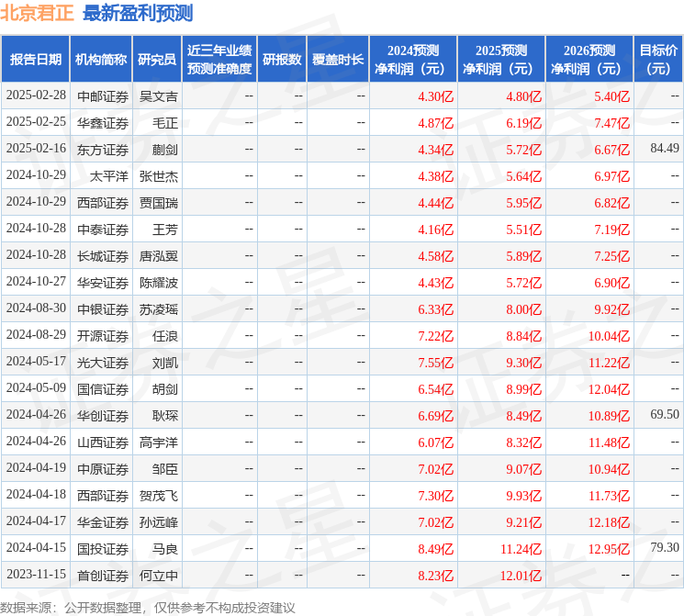Click researcher name 王芳
This screenshot has width=684, height=616.
point(165,230)
